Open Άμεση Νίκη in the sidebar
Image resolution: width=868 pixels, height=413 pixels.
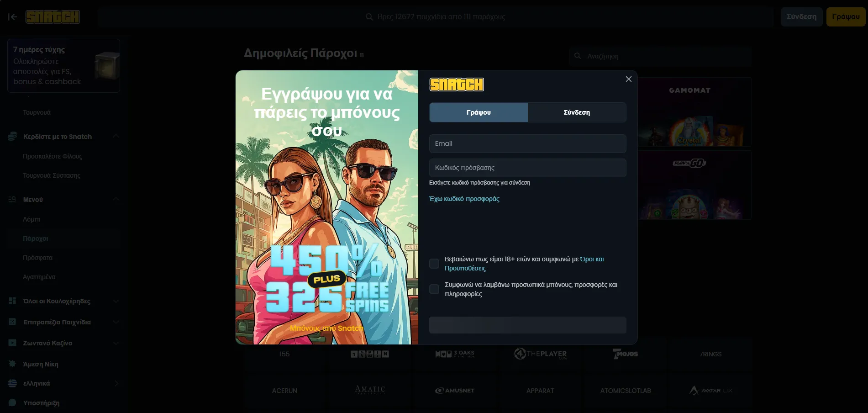click(41, 364)
